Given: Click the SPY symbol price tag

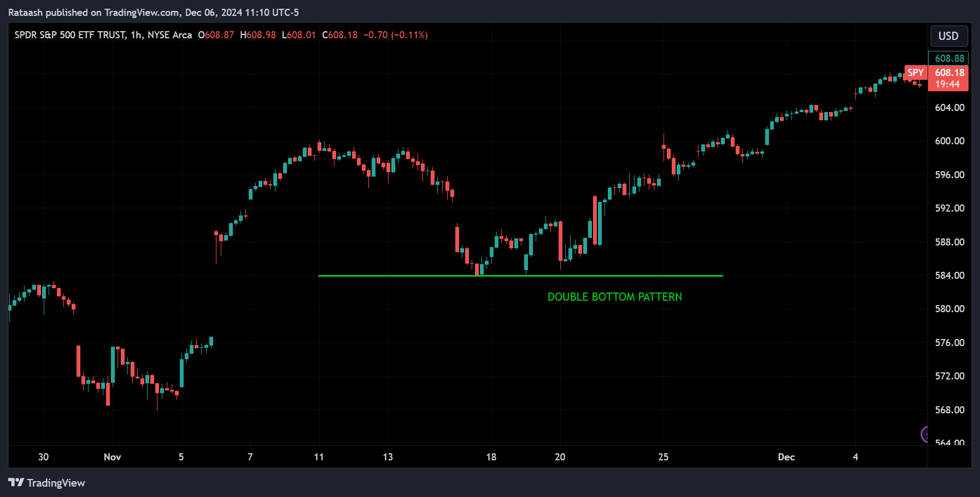Looking at the screenshot, I should pos(916,73).
